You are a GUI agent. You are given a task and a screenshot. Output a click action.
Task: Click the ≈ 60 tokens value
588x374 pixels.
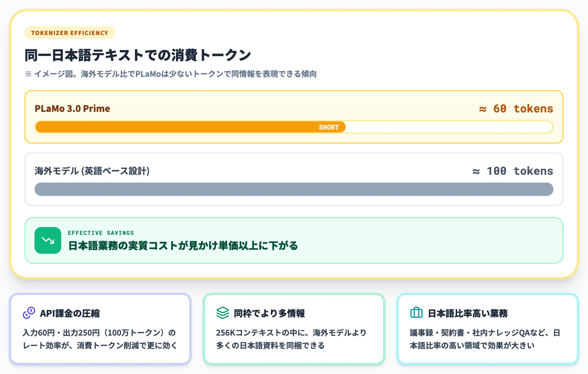(516, 109)
